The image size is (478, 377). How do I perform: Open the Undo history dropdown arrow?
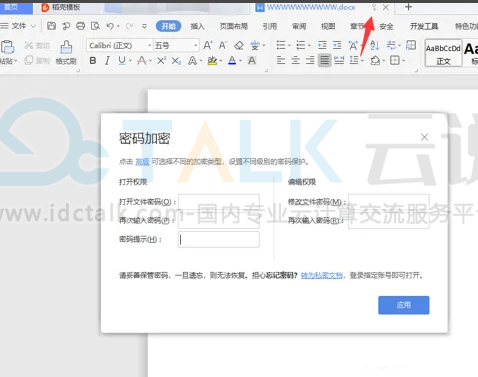[118, 26]
